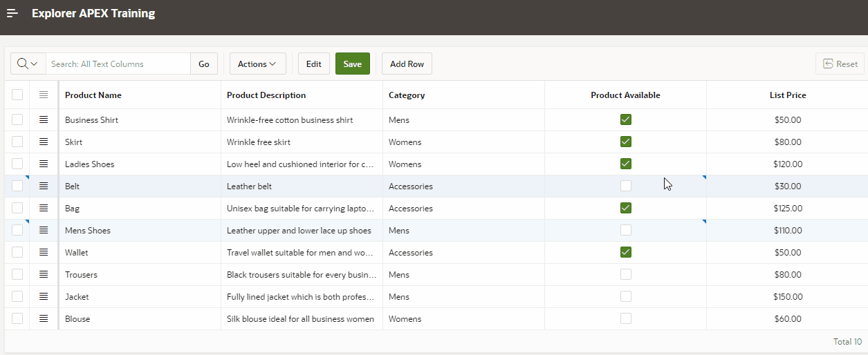Click the Product Description column header
The image size is (868, 355).
[302, 95]
